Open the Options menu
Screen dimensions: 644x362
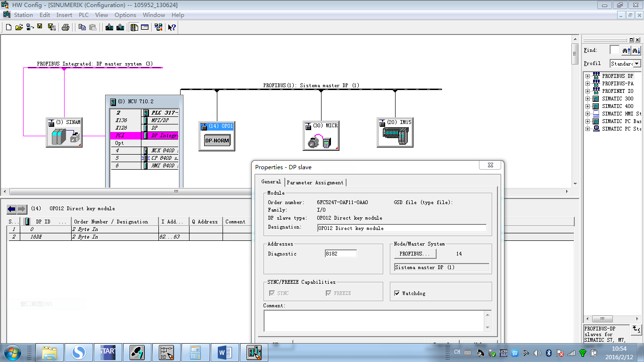tap(125, 15)
